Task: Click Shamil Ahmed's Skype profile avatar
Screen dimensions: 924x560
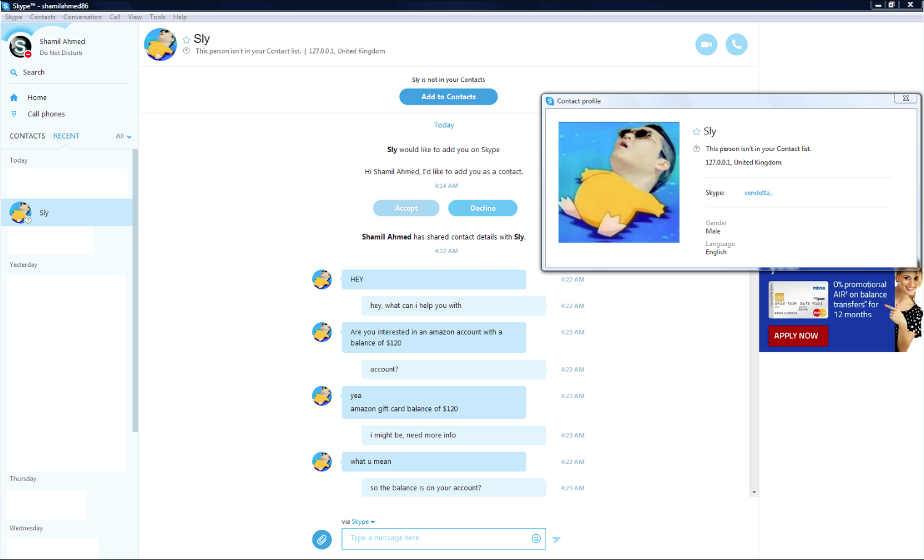Action: point(20,46)
